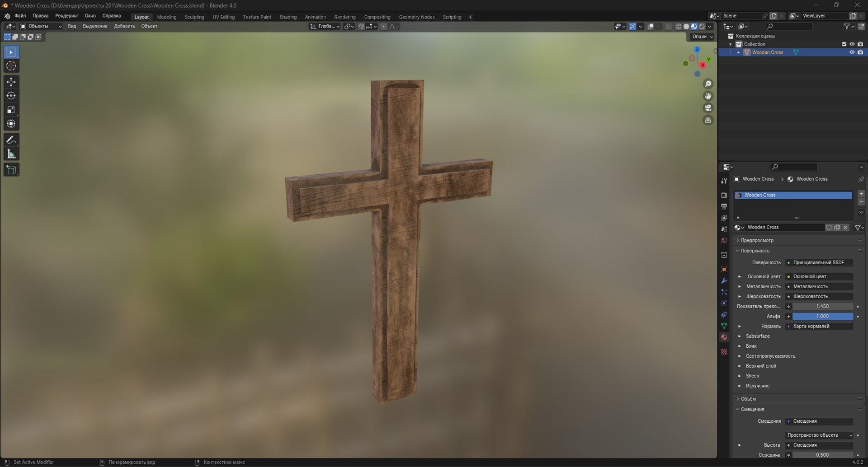Toggle camera view with camera icon
Image resolution: width=868 pixels, height=467 pixels.
pyautogui.click(x=708, y=108)
